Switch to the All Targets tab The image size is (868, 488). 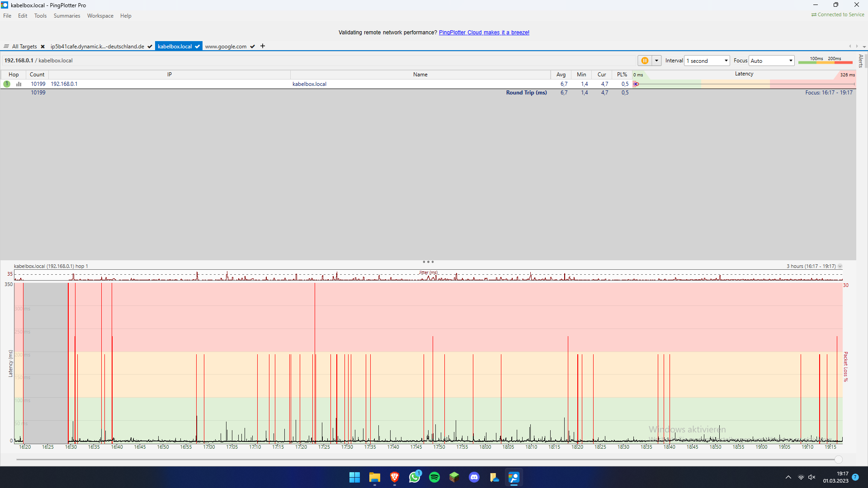[x=25, y=46]
